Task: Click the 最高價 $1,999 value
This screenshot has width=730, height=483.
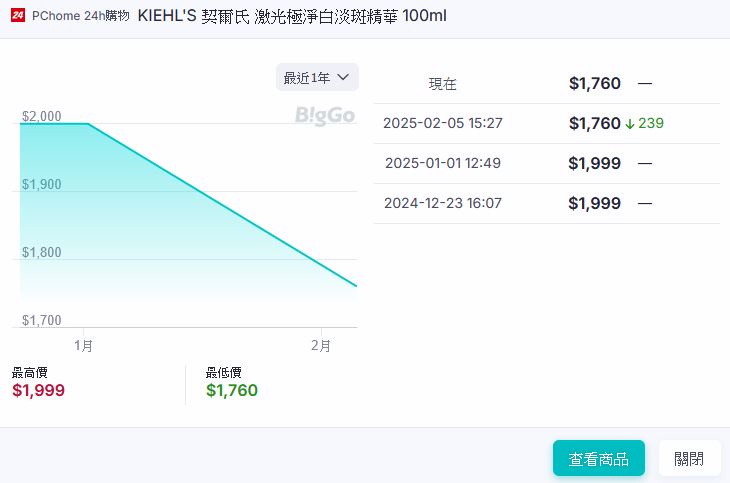Action: (38, 390)
